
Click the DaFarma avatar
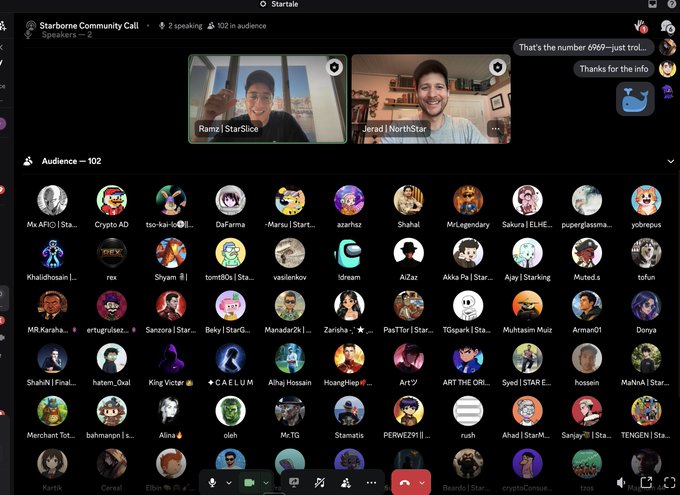point(230,200)
